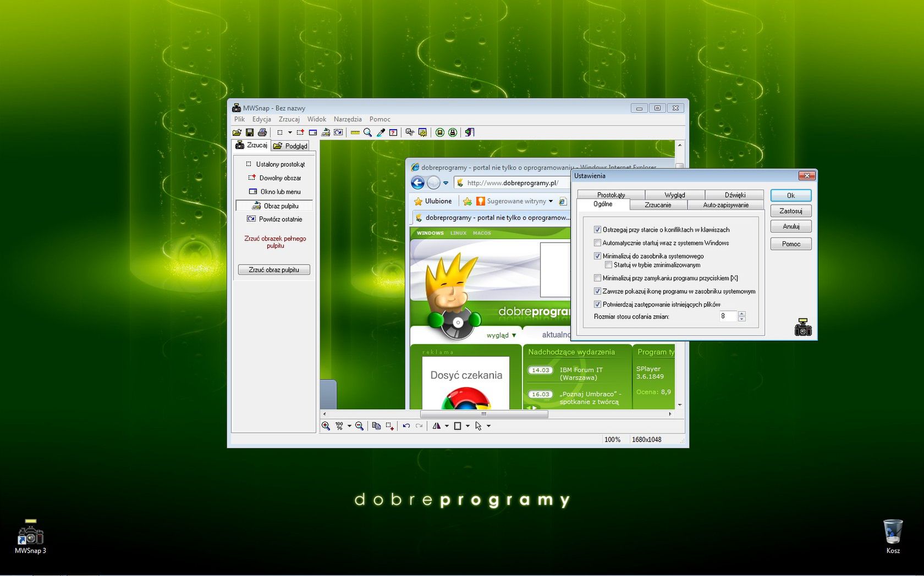Screen dimensions: 924x576
Task: Switch to the Prostokąty settings tab
Action: tap(611, 195)
